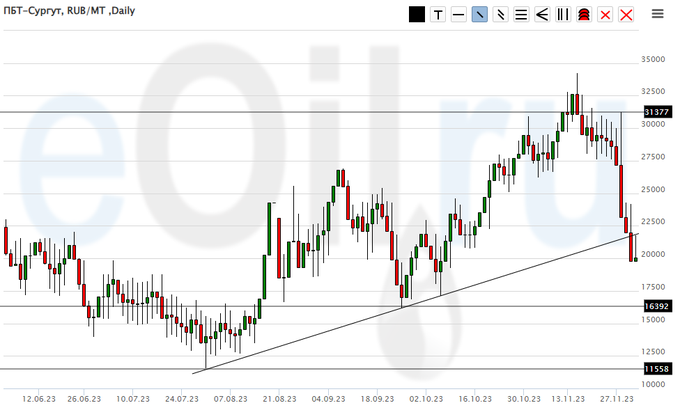Image resolution: width=680 pixels, height=410 pixels.
Task: Select the fan lines drawing tool
Action: 542,14
